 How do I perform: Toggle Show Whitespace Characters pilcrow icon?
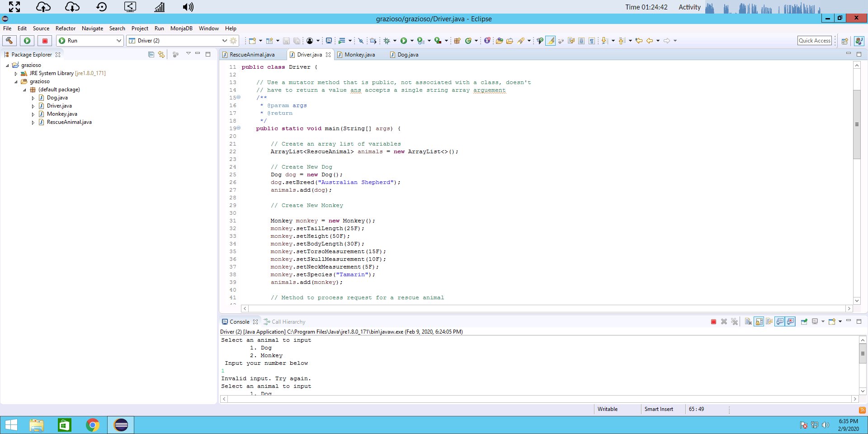[592, 41]
